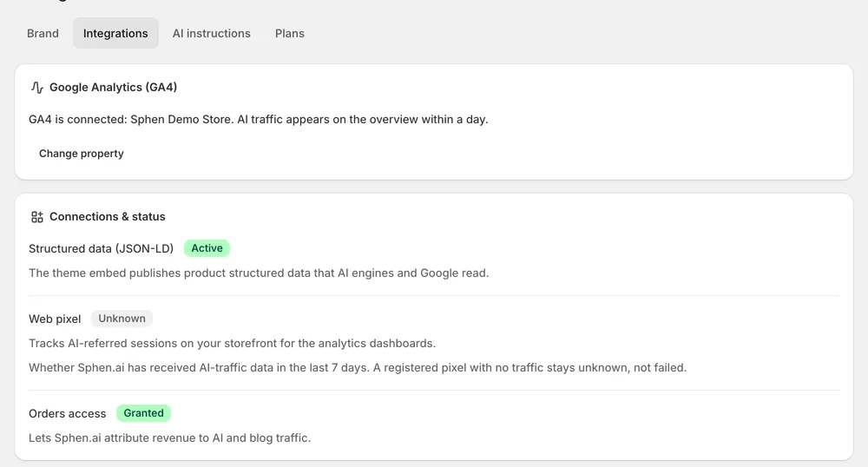Switch to the Brand tab
This screenshot has width=868, height=467.
pos(43,33)
